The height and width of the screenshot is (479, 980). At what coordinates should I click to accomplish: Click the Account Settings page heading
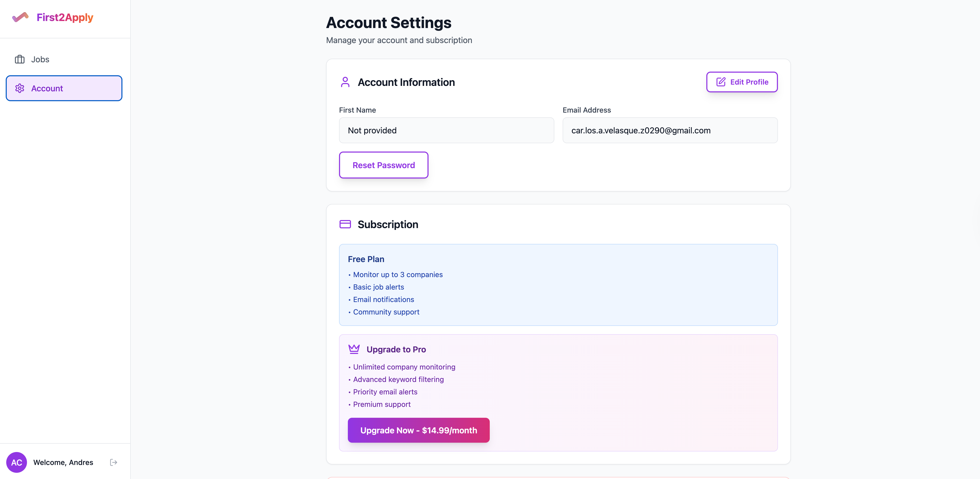point(388,23)
